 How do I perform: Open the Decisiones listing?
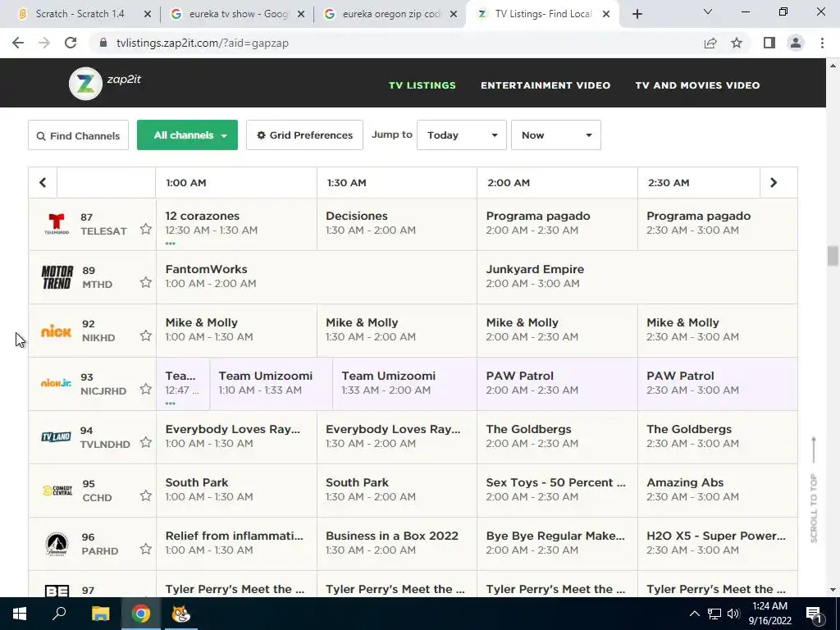point(396,224)
